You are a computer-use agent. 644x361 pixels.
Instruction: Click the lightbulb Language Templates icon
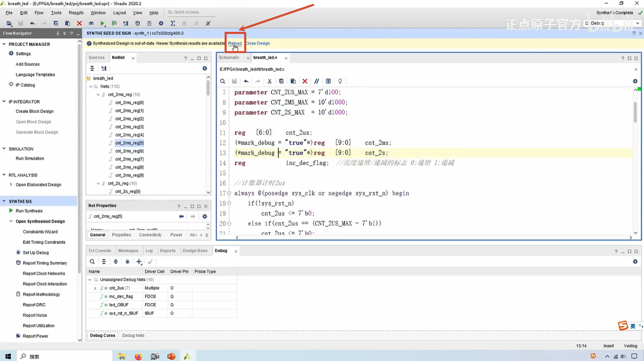tap(340, 81)
